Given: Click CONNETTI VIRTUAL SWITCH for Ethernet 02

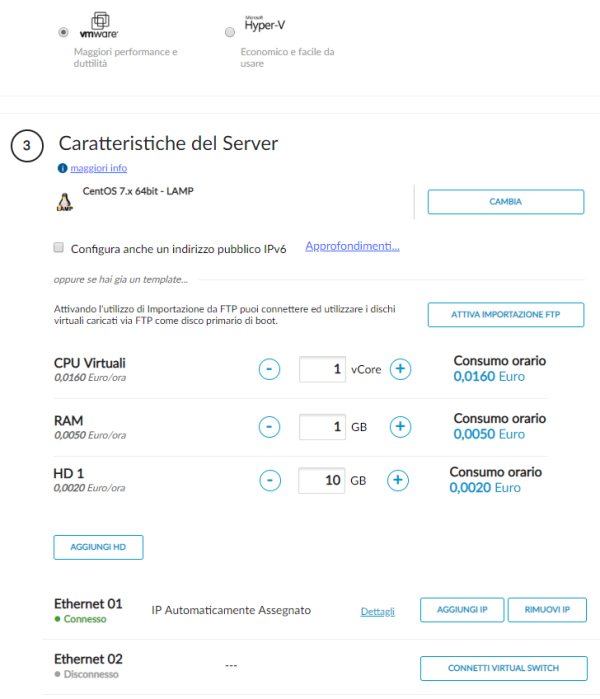Looking at the screenshot, I should pos(503,668).
